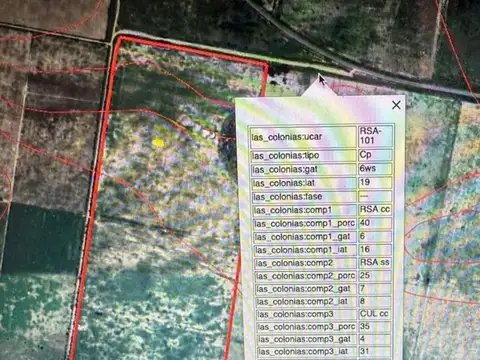The image size is (480, 360).
Task: Select the comp3_porc value 35
Action: coord(375,327)
